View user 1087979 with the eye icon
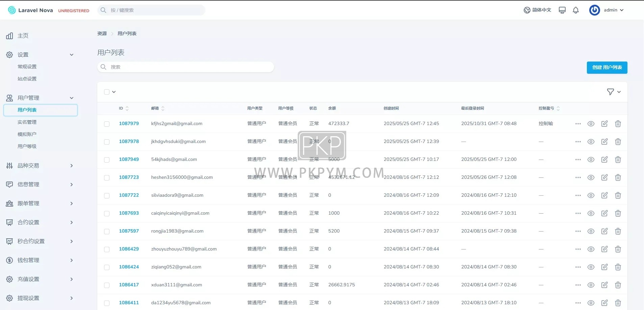The width and height of the screenshot is (644, 310). (591, 124)
